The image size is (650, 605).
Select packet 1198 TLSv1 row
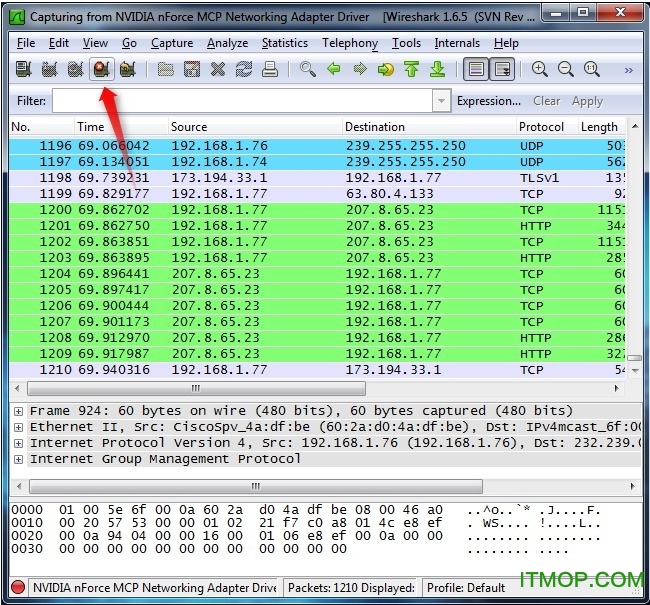(x=300, y=177)
